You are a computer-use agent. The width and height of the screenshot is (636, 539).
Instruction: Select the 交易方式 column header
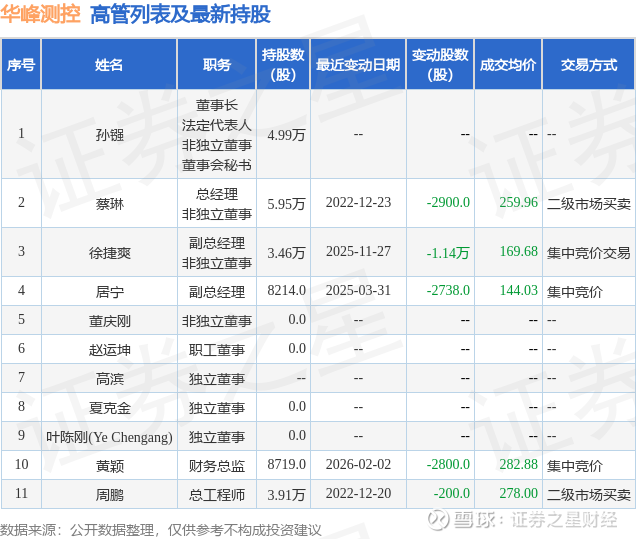(589, 64)
